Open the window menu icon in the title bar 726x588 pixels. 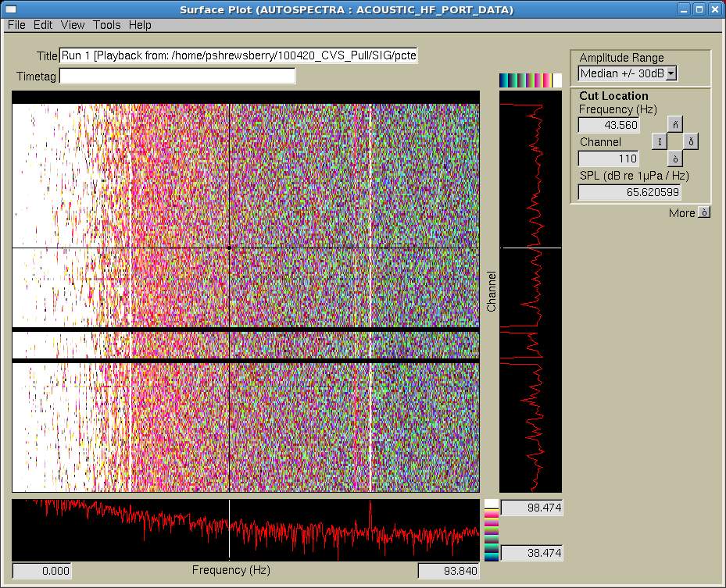(x=11, y=9)
